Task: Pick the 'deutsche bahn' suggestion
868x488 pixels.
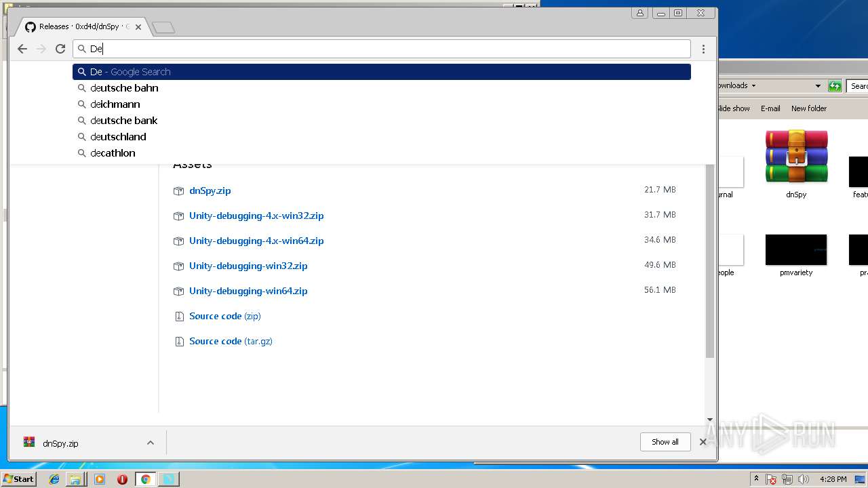Action: tap(382, 88)
